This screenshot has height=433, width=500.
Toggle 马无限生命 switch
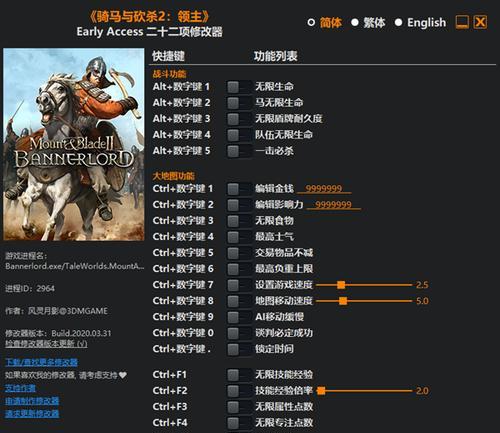239,103
